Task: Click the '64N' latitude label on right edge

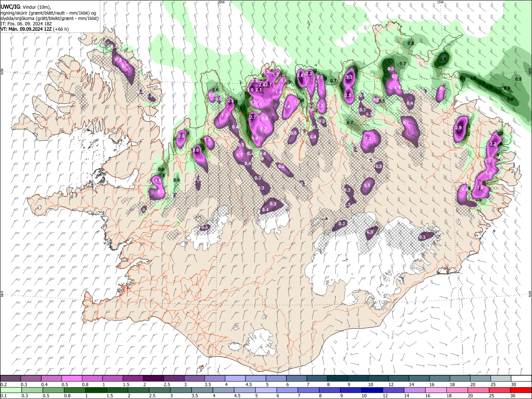Action: [x=530, y=294]
